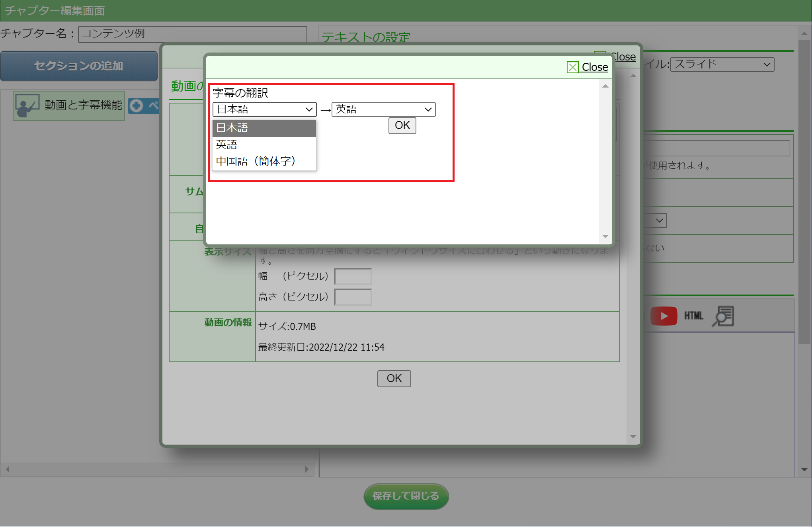812x527 pixels.
Task: Click the チャプター名 input field
Action: pyautogui.click(x=192, y=34)
